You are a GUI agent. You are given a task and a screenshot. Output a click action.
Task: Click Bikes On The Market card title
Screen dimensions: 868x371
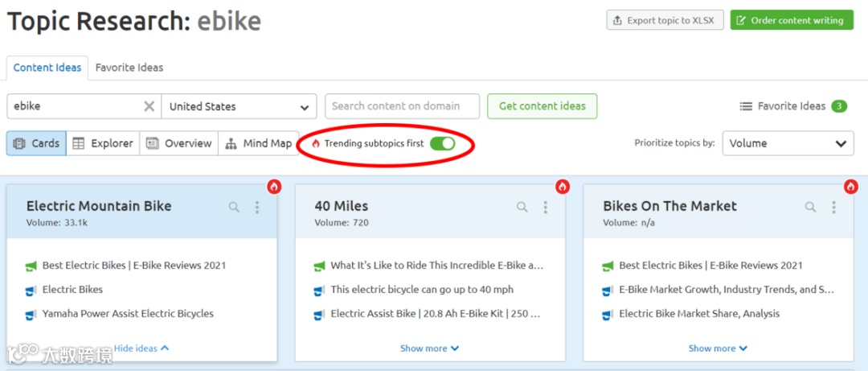pyautogui.click(x=669, y=206)
